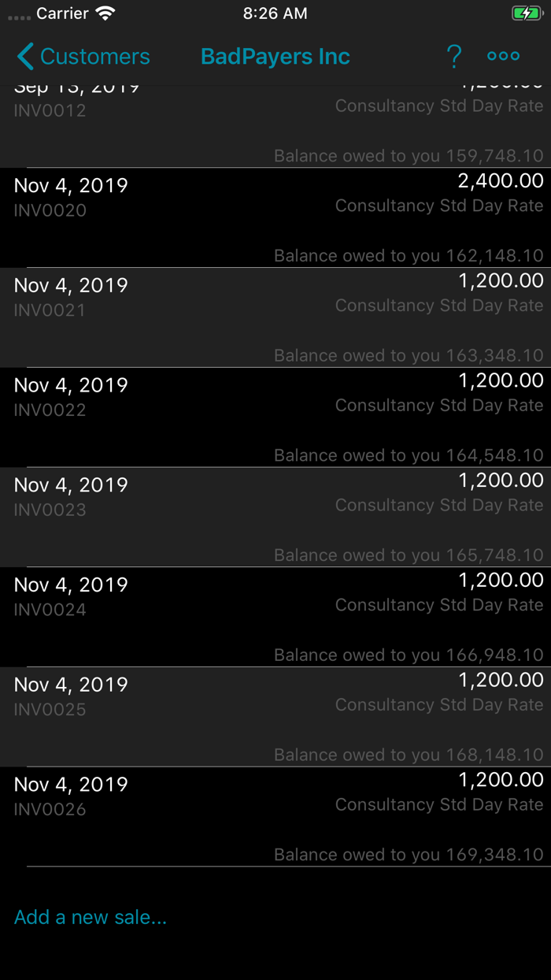Go back to Customers list

point(94,57)
